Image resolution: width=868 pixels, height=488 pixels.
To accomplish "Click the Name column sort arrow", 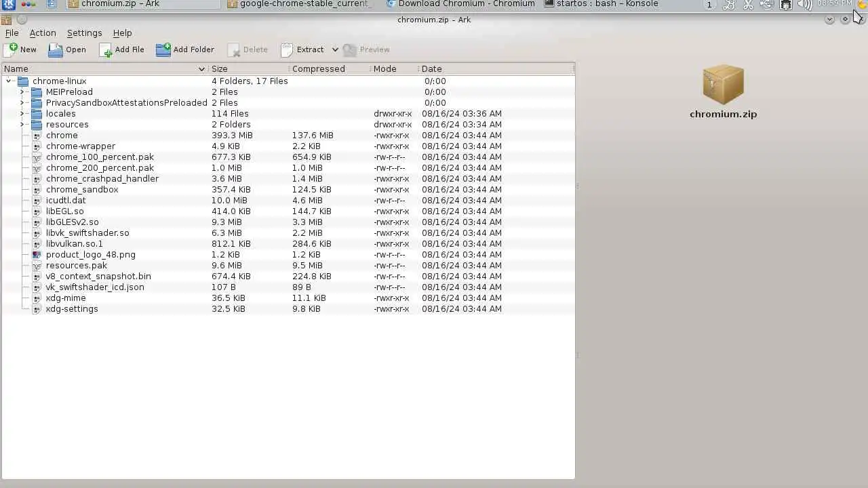I will [x=201, y=69].
